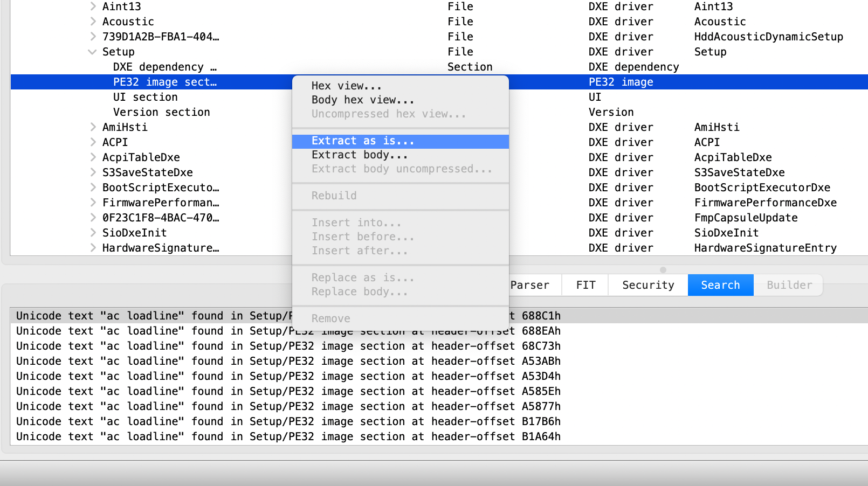Open the Parser tab
The width and height of the screenshot is (868, 486).
tap(531, 285)
